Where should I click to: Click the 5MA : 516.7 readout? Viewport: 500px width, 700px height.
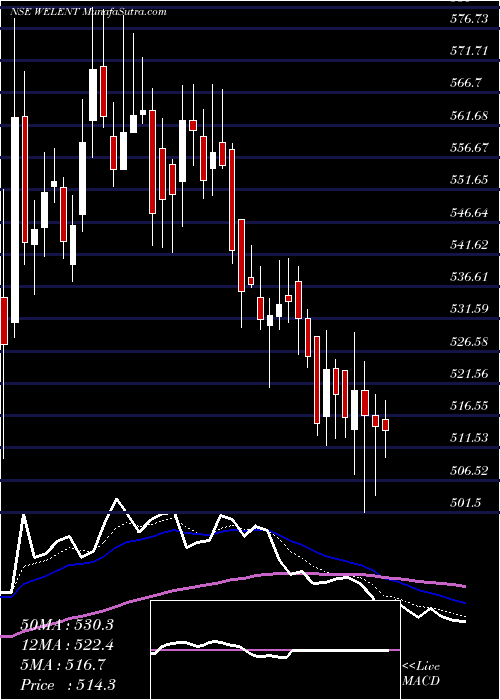(x=63, y=665)
